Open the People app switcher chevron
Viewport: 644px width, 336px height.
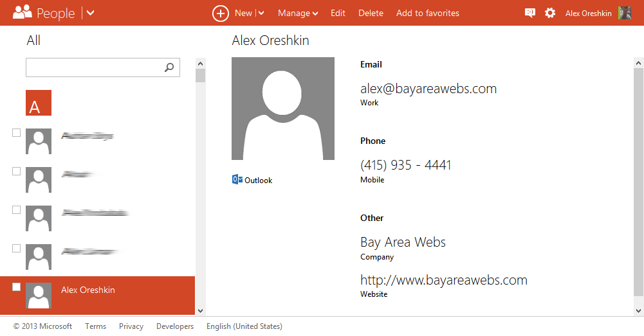pos(90,13)
